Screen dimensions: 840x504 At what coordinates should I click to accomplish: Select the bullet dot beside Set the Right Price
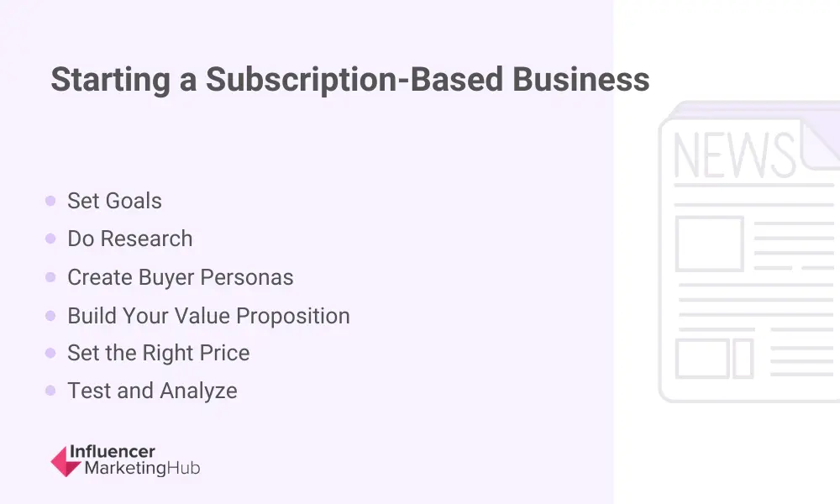coord(50,353)
